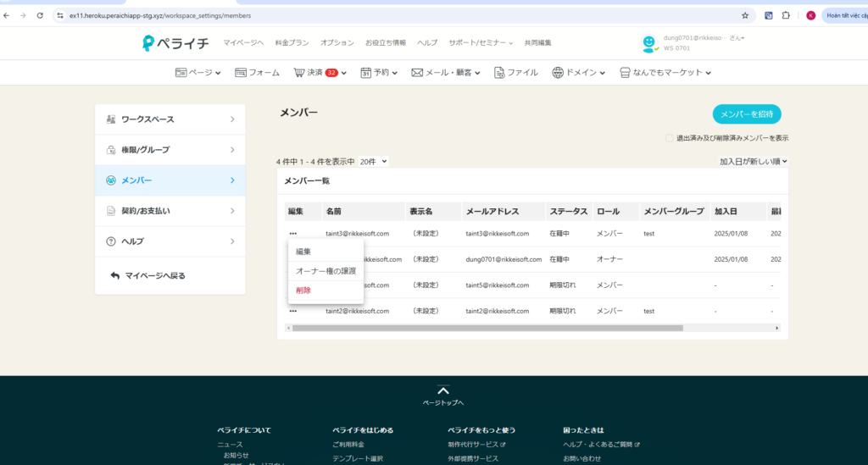The height and width of the screenshot is (465, 868).
Task: Reload page using browser refresh icon
Action: coord(39,15)
